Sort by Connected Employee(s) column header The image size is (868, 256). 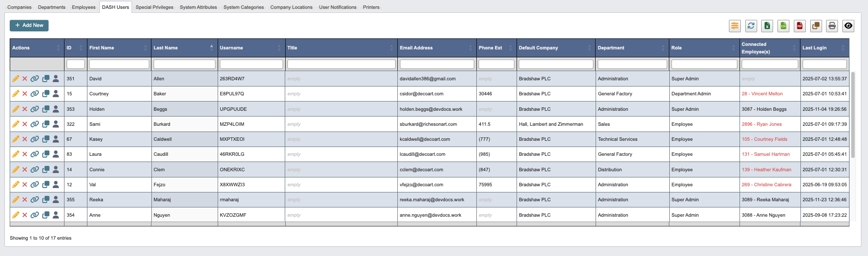coord(770,48)
